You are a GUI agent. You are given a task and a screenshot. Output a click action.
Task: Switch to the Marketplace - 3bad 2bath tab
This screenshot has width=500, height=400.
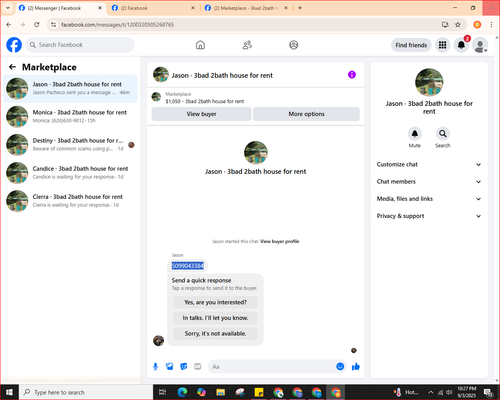point(246,8)
